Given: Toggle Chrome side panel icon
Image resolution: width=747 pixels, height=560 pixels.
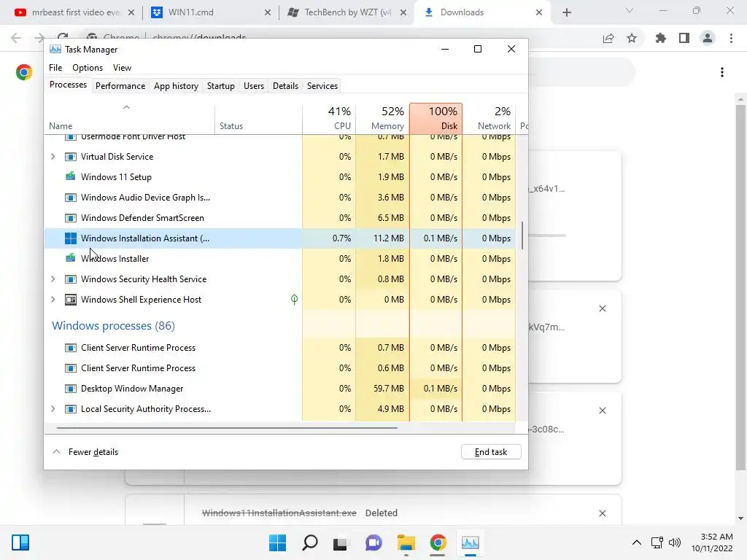Looking at the screenshot, I should (x=684, y=38).
